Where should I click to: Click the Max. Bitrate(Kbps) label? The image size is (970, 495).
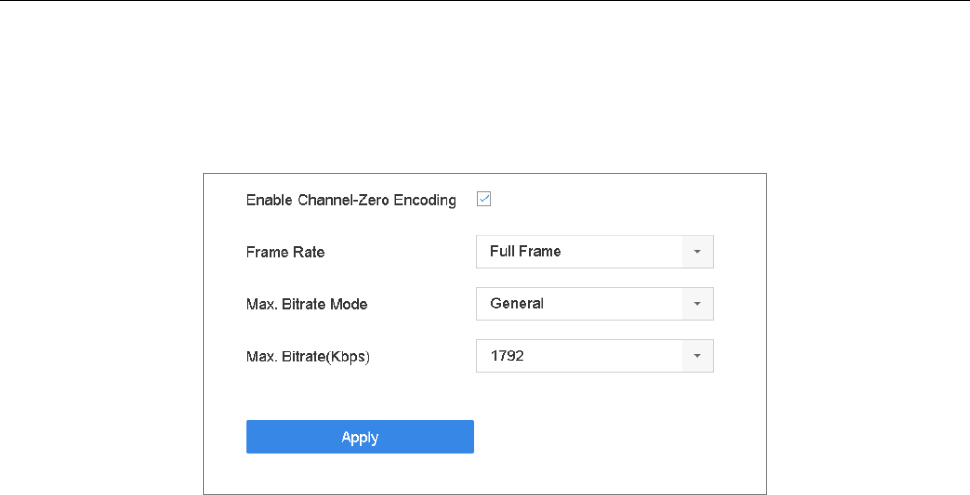[308, 356]
